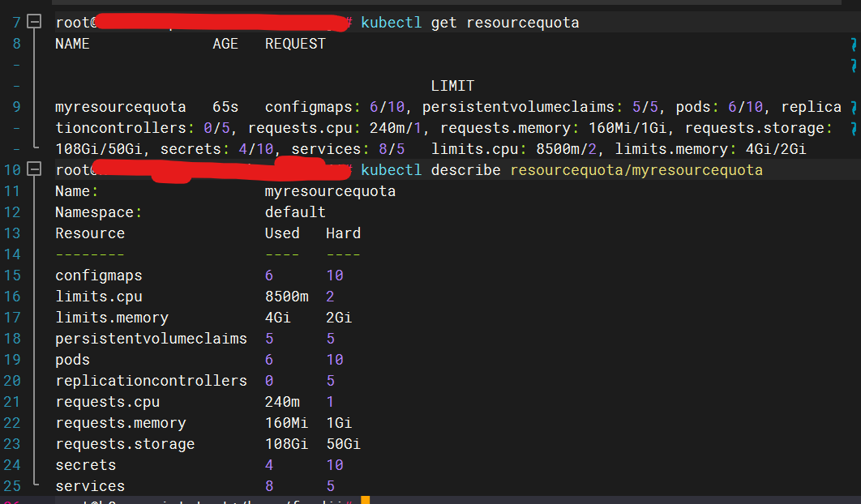Screen dimensions: 861x504
Task: Collapse the fold marker on line 7
Action: tap(34, 23)
